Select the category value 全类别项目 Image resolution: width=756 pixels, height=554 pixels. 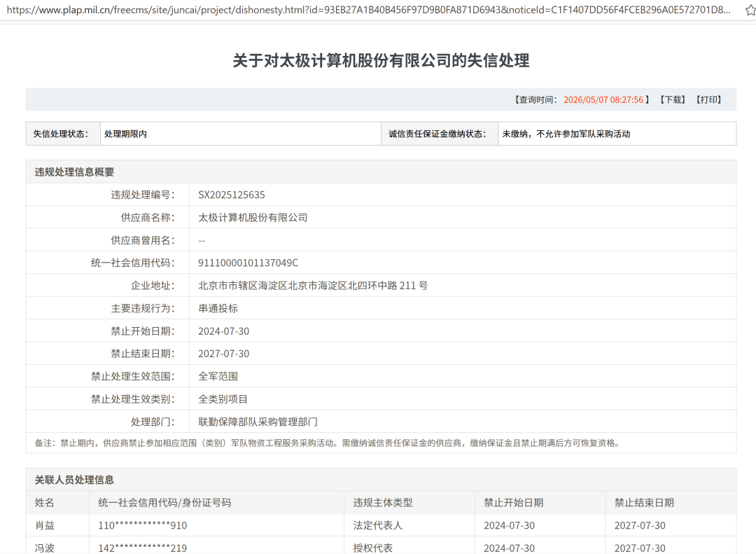tap(223, 399)
